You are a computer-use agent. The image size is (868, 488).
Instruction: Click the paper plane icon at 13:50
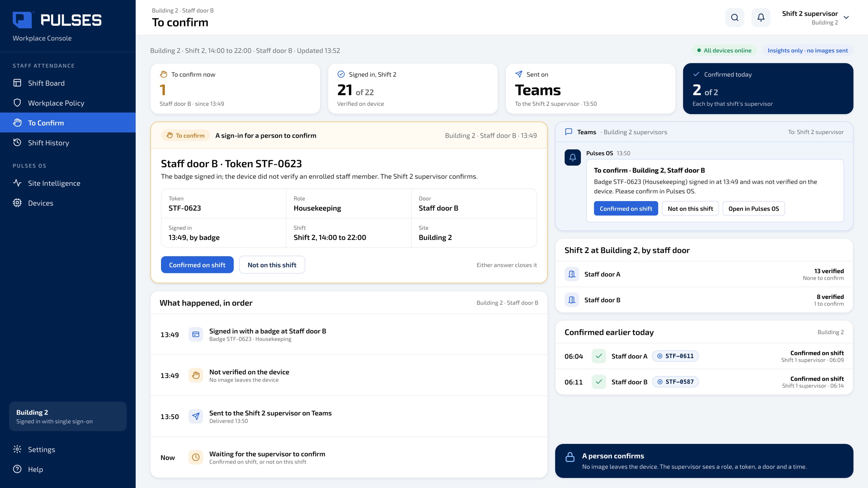(196, 416)
